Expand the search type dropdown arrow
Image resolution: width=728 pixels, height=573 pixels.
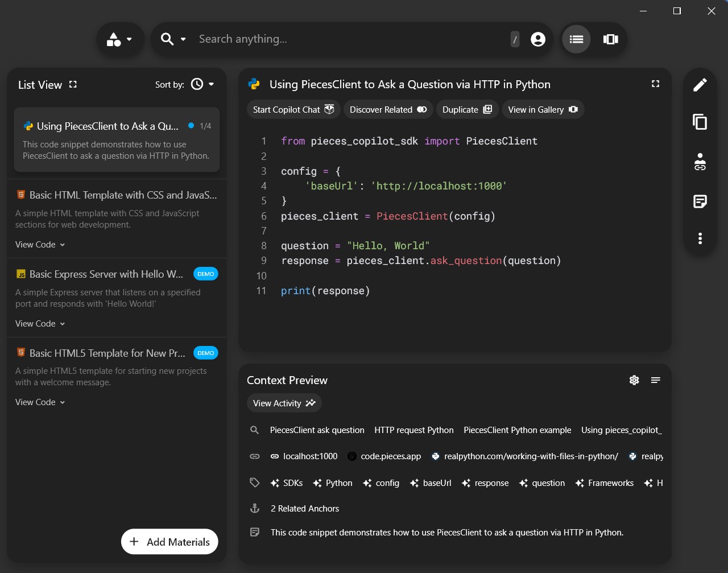(x=183, y=39)
